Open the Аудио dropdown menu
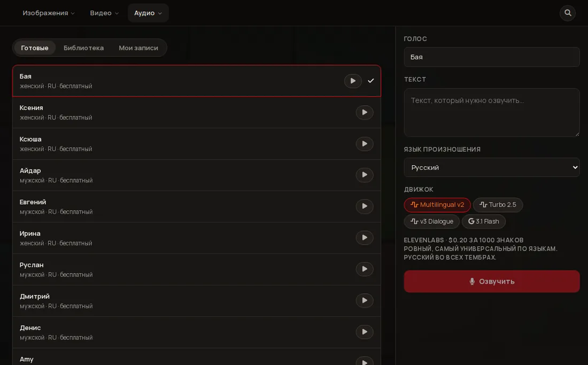The height and width of the screenshot is (365, 588). 148,13
